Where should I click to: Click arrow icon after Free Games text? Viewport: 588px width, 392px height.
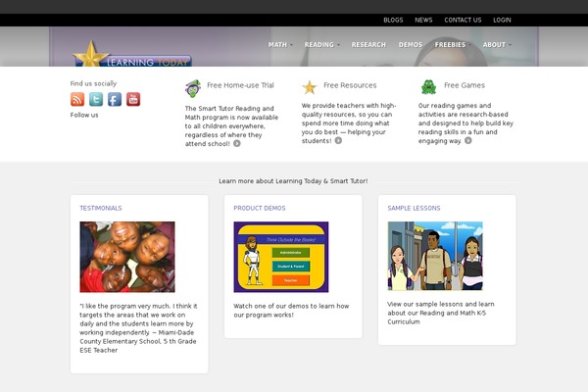[468, 141]
